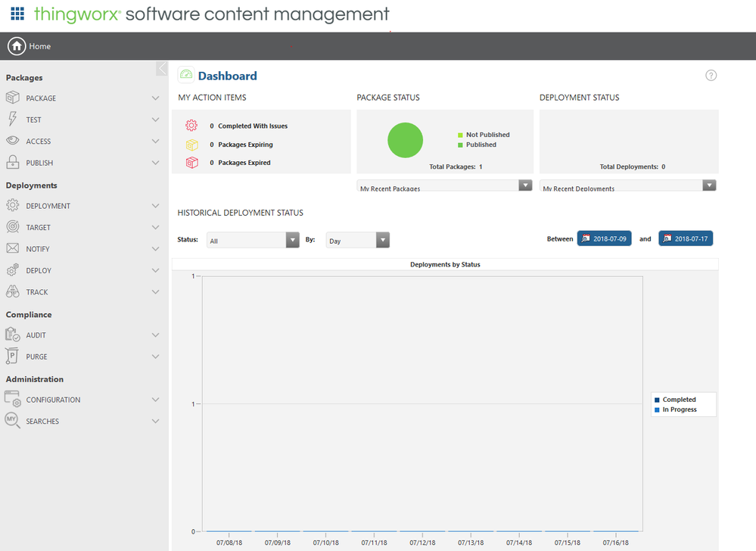Click the PACKAGE box icon in sidebar
Viewport: 756px width, 551px height.
pyautogui.click(x=12, y=98)
